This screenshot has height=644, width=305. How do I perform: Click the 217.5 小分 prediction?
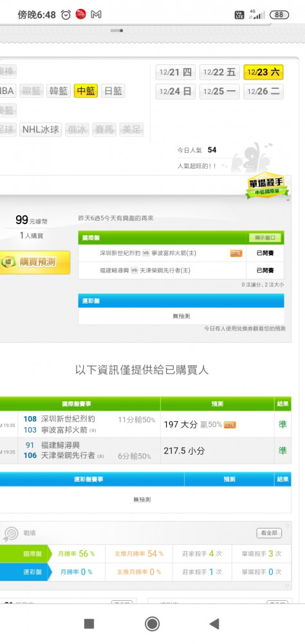[x=184, y=451]
